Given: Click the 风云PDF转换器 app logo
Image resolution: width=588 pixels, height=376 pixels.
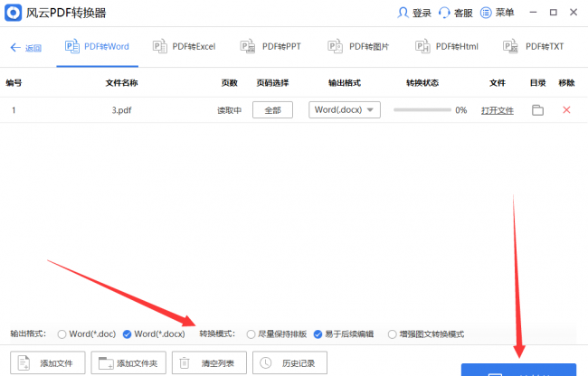Looking at the screenshot, I should coord(14,13).
